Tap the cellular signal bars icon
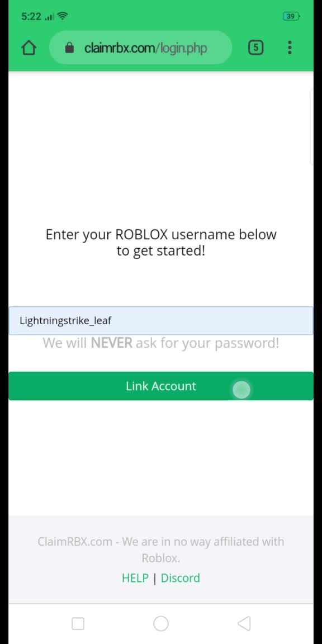Image resolution: width=322 pixels, height=644 pixels. tap(50, 17)
